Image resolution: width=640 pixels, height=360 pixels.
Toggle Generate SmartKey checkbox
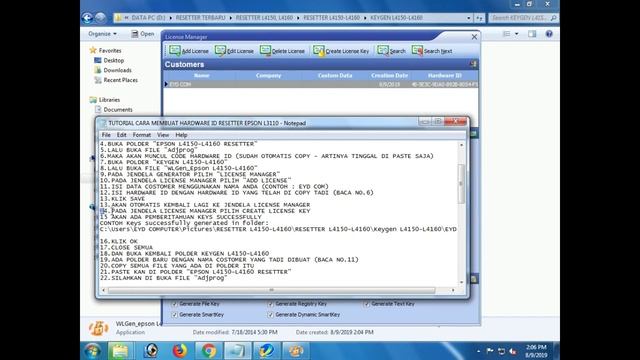(175, 315)
